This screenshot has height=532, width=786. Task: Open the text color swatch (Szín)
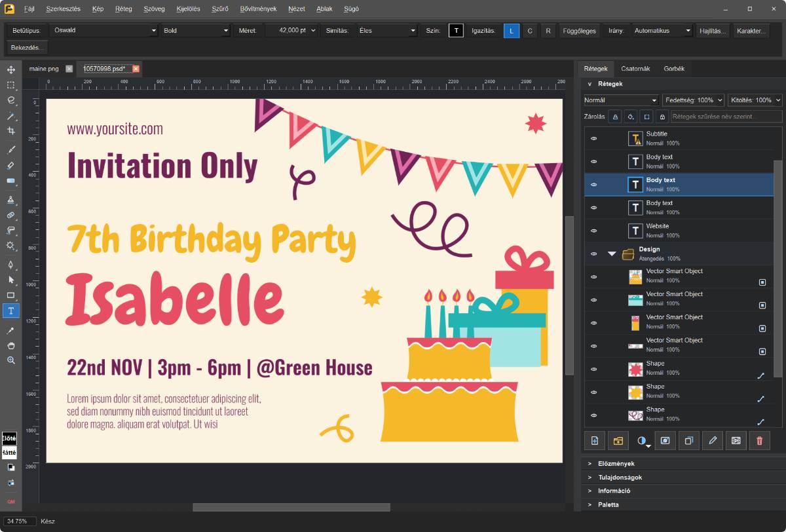tap(456, 31)
